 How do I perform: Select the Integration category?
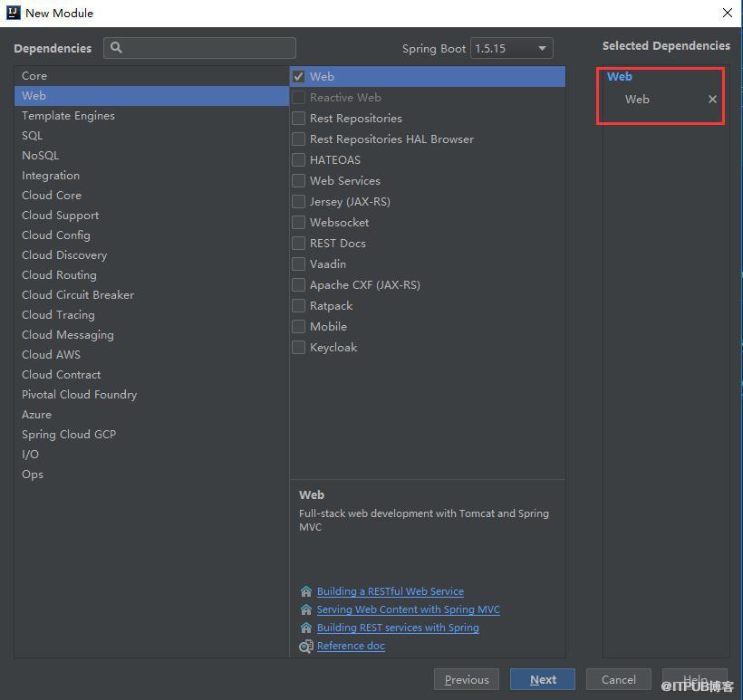[151, 176]
